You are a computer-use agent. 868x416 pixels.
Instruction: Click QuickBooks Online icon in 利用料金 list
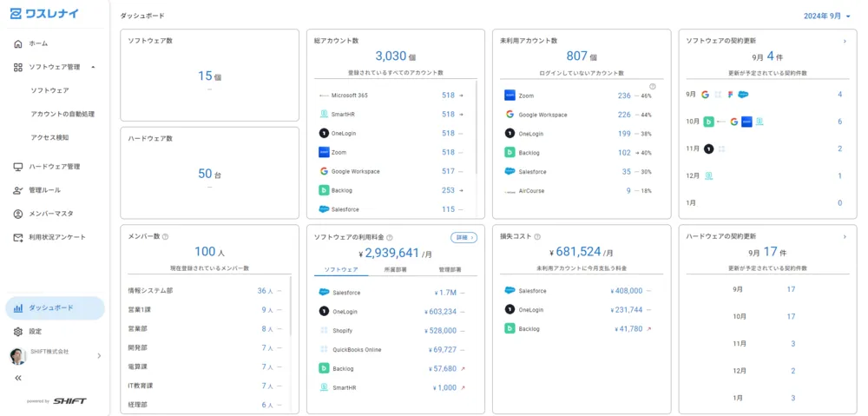pyautogui.click(x=324, y=349)
